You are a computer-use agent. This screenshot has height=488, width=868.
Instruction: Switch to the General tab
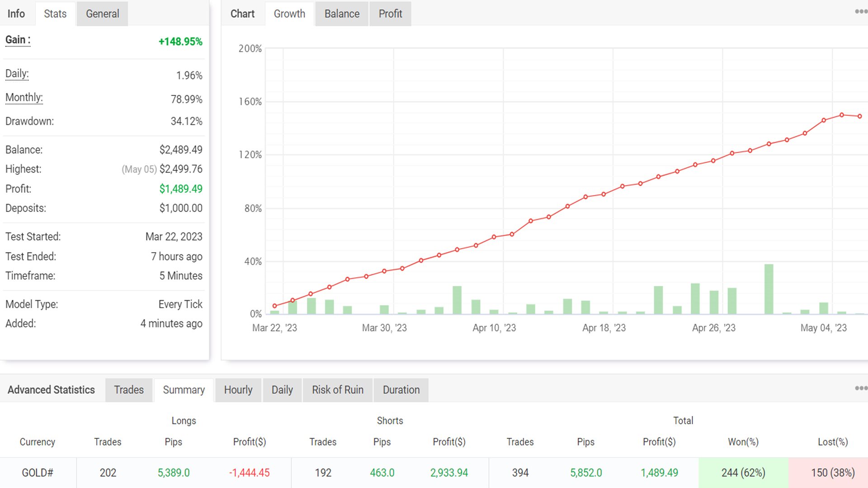point(102,14)
